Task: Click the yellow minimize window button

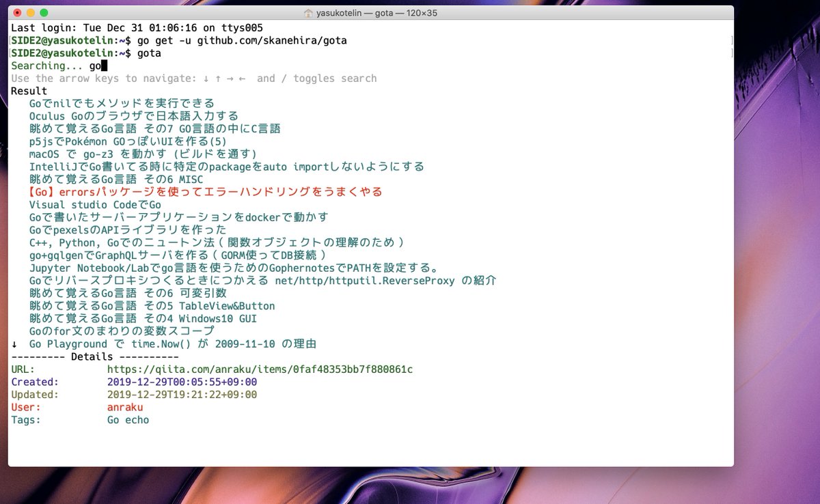Action: pos(31,13)
